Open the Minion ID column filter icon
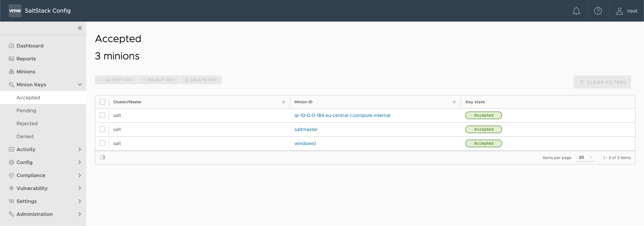 point(454,102)
